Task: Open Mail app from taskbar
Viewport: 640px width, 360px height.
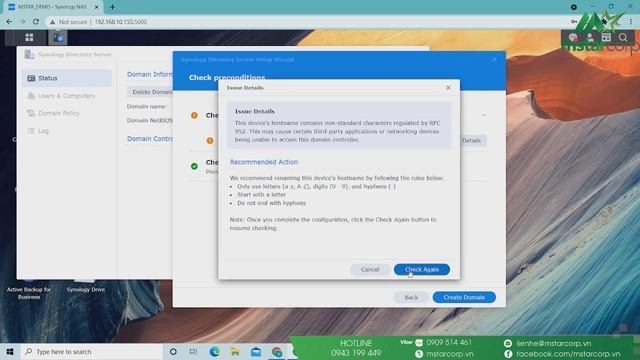Action: pyautogui.click(x=256, y=351)
